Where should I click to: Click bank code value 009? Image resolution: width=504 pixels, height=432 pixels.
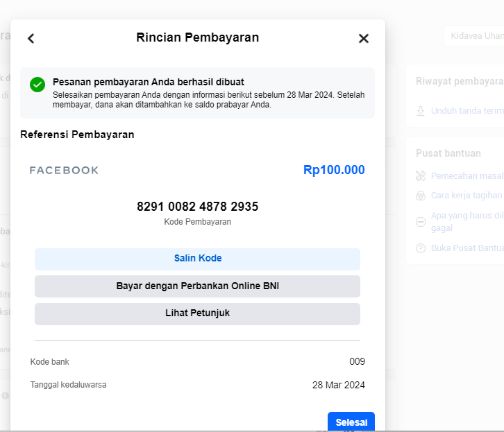tap(357, 362)
